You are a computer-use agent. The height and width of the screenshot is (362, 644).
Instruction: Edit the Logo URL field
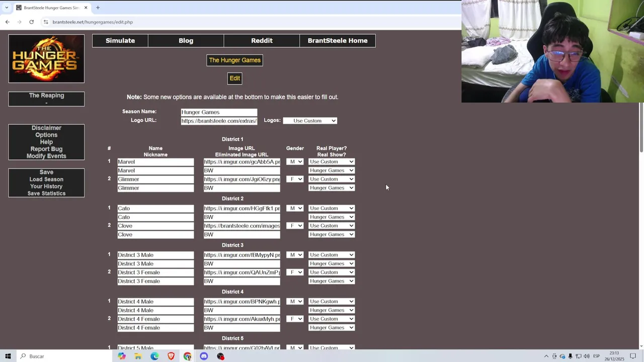(219, 121)
